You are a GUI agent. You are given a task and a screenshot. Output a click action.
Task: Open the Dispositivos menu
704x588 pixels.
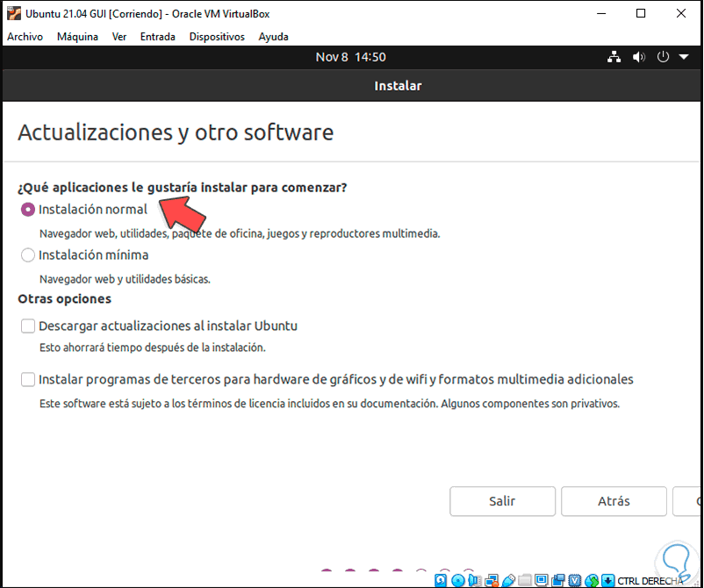pyautogui.click(x=217, y=37)
